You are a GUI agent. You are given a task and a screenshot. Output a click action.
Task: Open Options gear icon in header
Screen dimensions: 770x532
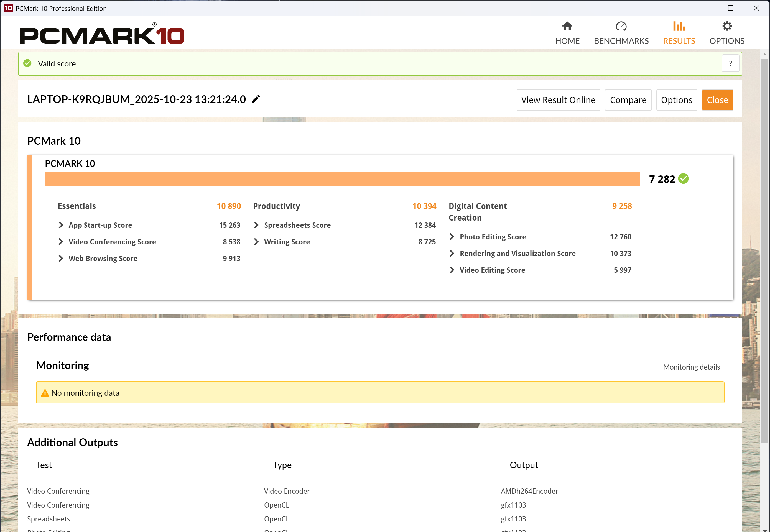pyautogui.click(x=727, y=26)
